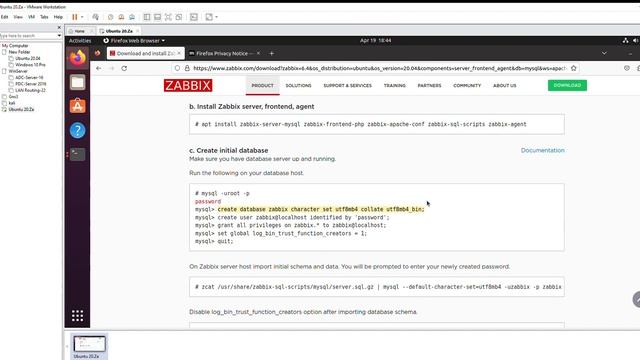Open a new Firefox tab
The width and height of the screenshot is (640, 360).
click(271, 53)
